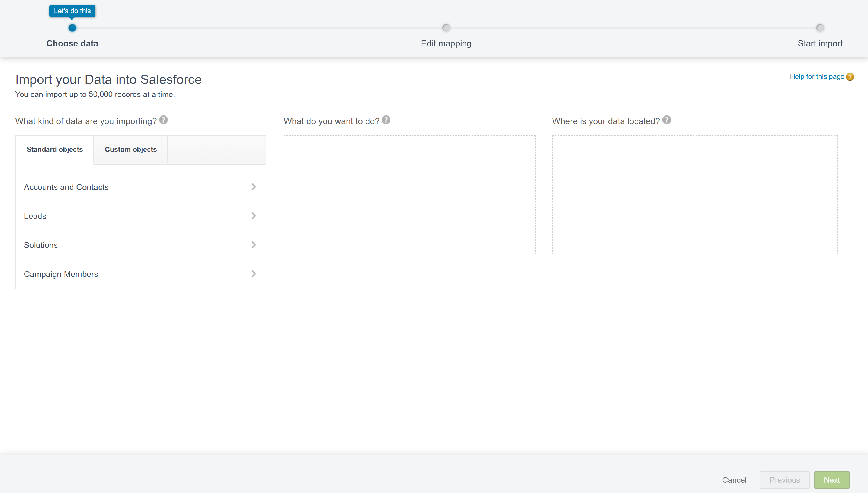Open help for data type question

pyautogui.click(x=164, y=120)
